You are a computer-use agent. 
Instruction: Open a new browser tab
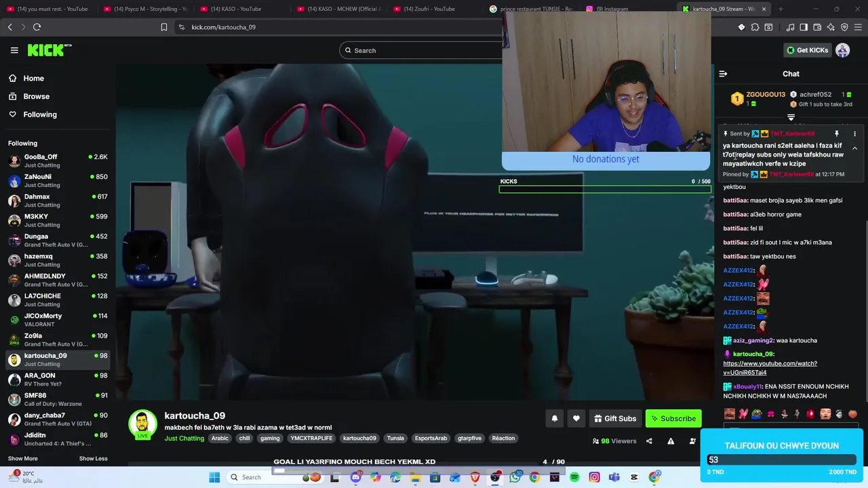pos(781,9)
